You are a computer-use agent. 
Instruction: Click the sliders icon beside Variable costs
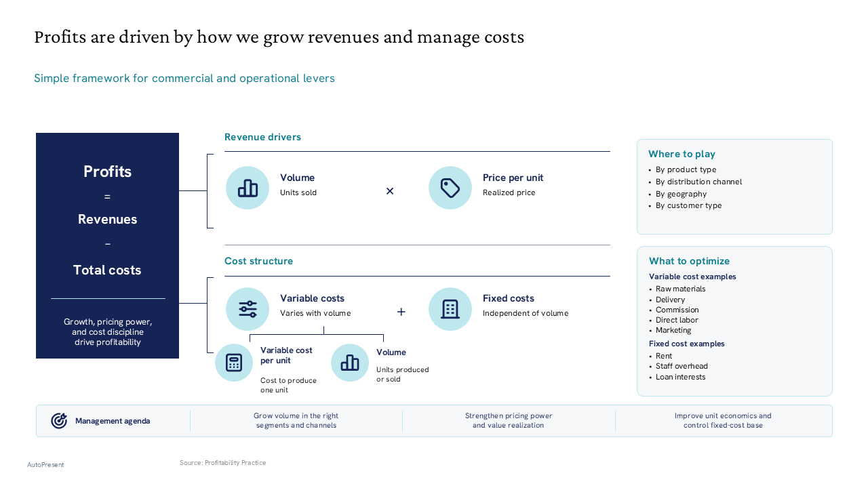(x=248, y=309)
